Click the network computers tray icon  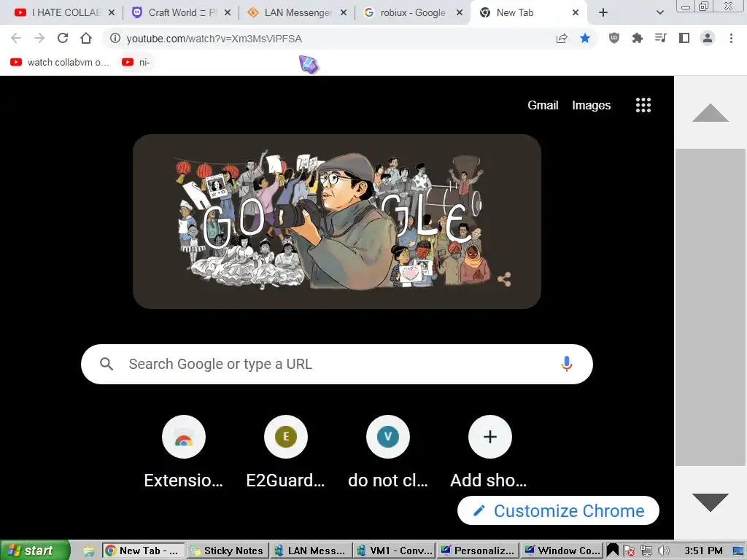(646, 551)
